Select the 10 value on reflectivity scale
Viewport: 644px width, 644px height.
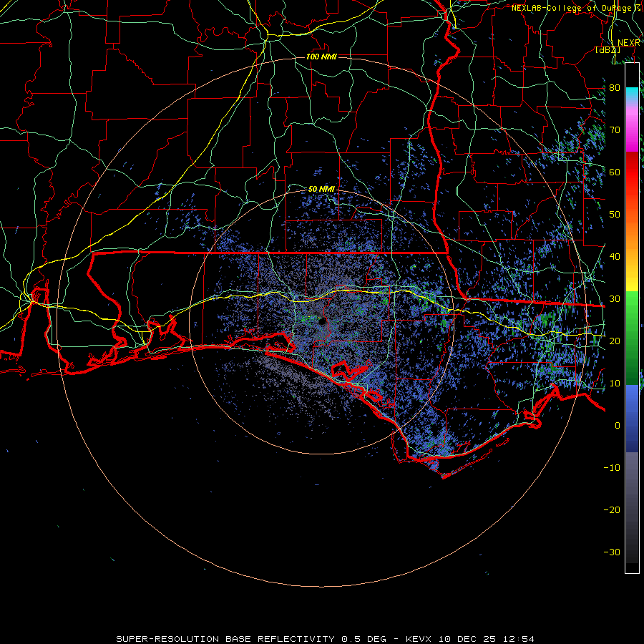pyautogui.click(x=615, y=384)
